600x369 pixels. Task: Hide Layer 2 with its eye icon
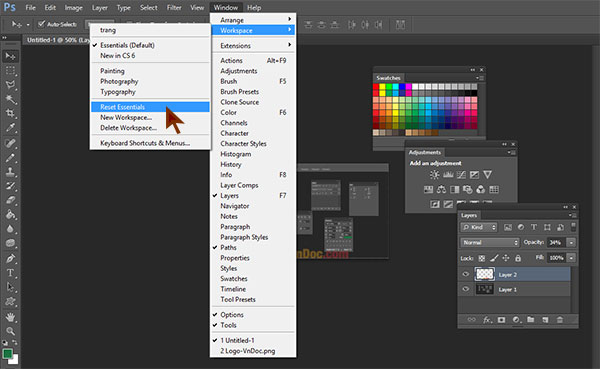(x=465, y=274)
